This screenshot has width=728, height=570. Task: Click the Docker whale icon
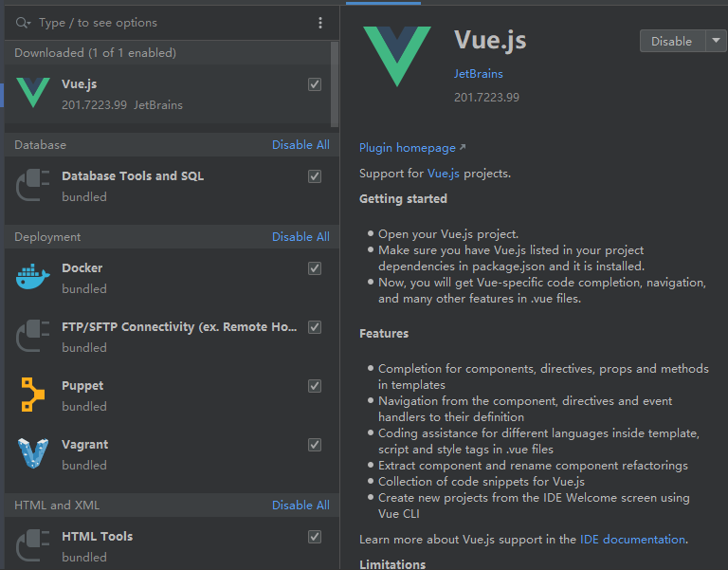coord(33,278)
